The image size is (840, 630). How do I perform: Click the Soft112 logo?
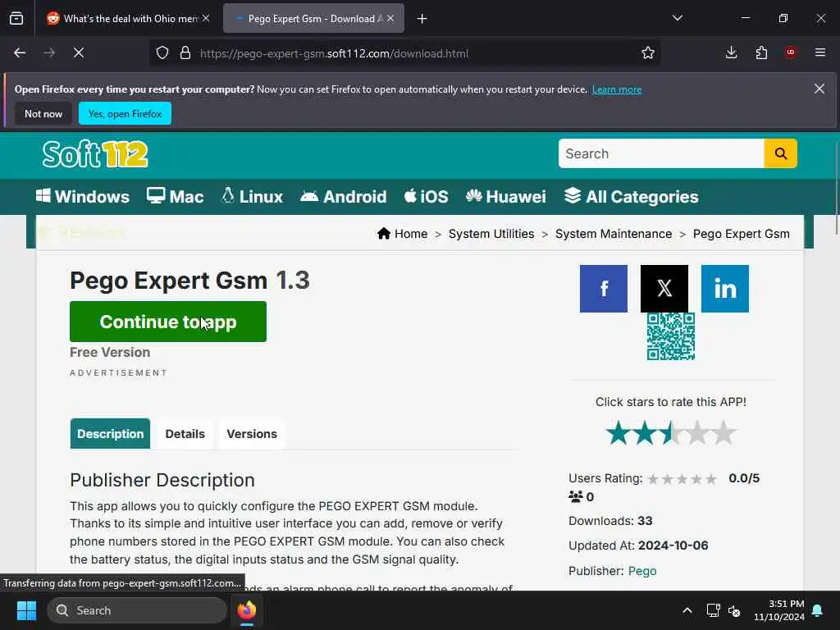coord(95,154)
